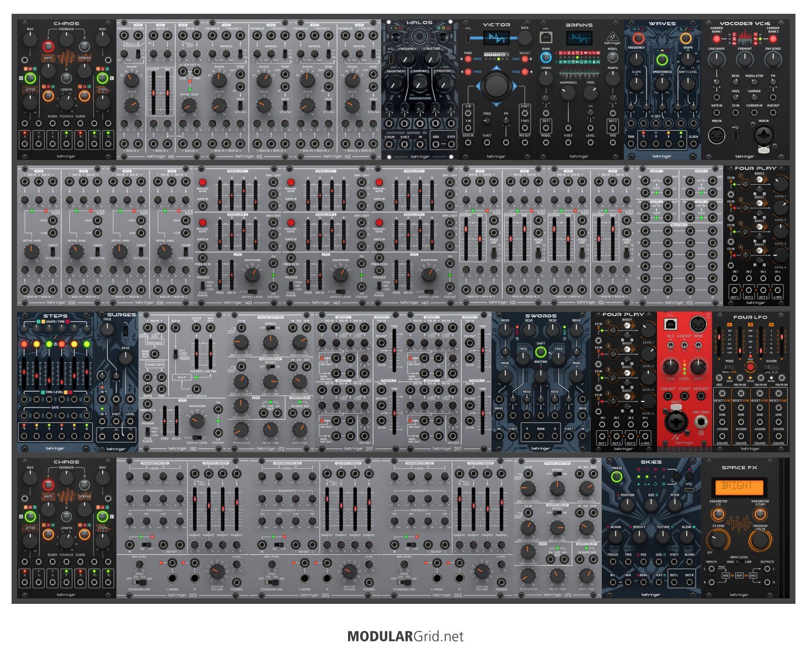The width and height of the screenshot is (812, 648).
Task: Click the Carrier Bank 1 button
Action: [717, 39]
